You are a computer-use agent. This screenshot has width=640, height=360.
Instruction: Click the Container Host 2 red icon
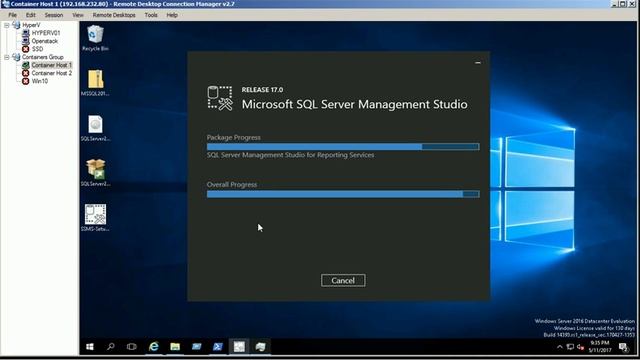point(26,73)
